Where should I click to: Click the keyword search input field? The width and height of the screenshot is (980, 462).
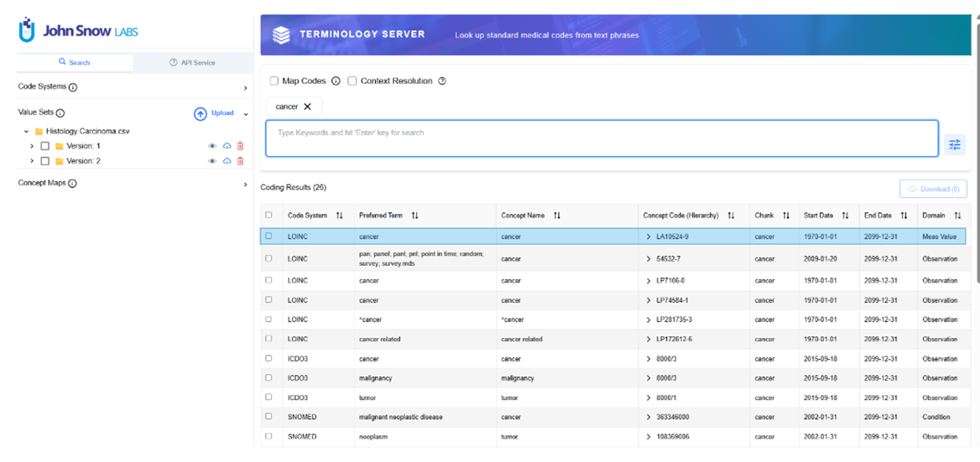pos(602,138)
